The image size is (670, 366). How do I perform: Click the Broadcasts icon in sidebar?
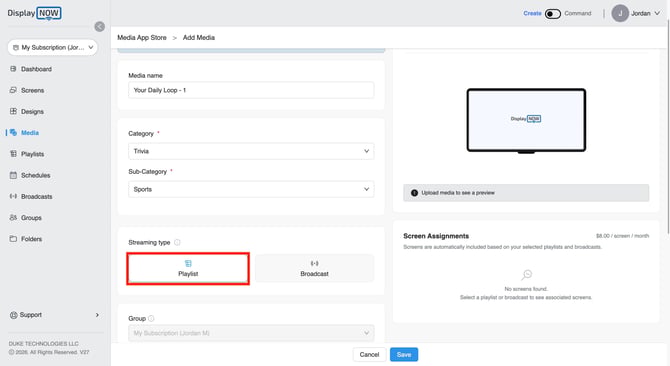[13, 196]
